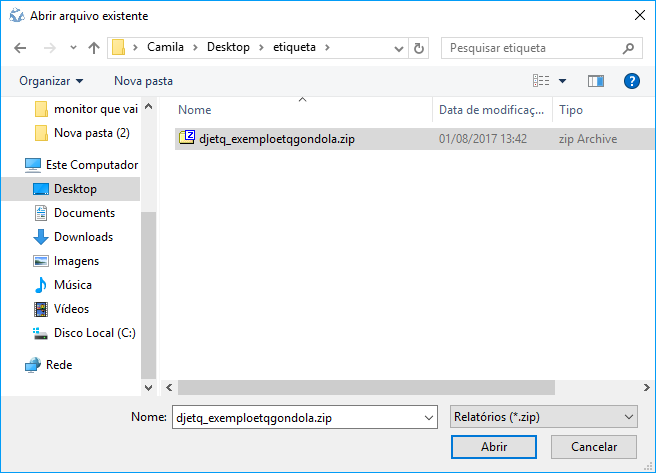This screenshot has width=656, height=473.
Task: Select the djetq_exemploetqgondola.zip file
Action: click(x=276, y=139)
